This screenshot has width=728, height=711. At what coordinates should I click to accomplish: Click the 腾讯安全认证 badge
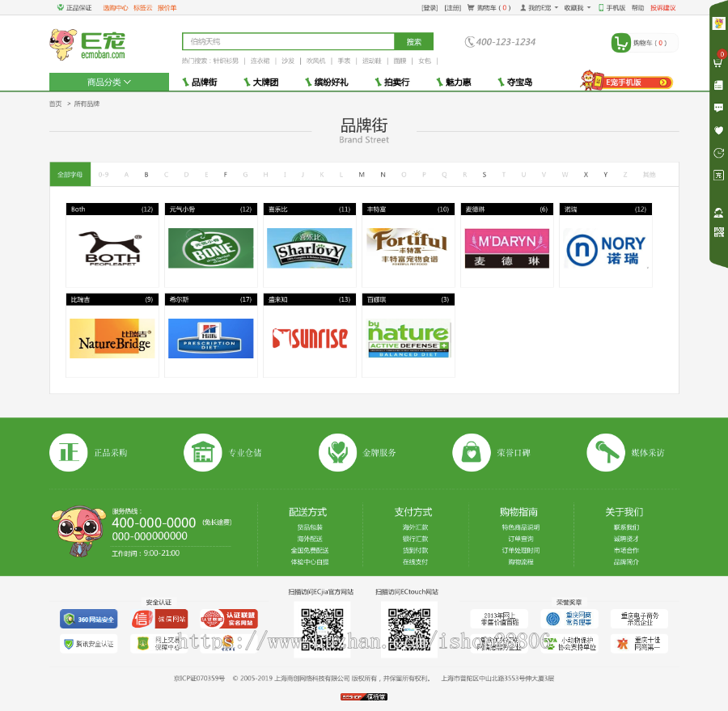(89, 644)
